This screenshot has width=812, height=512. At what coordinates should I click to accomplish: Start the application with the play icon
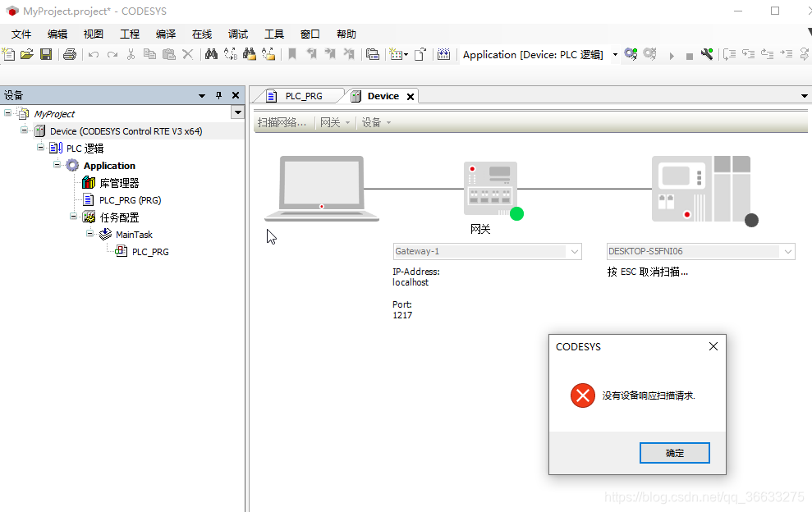[x=672, y=56]
